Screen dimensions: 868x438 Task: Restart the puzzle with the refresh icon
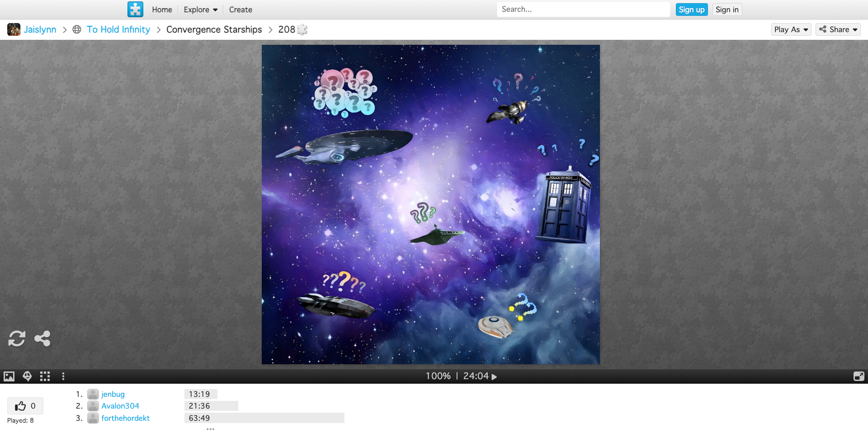click(x=17, y=338)
